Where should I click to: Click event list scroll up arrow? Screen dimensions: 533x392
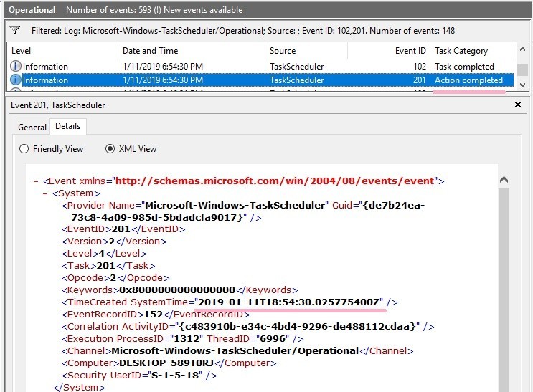click(x=522, y=49)
